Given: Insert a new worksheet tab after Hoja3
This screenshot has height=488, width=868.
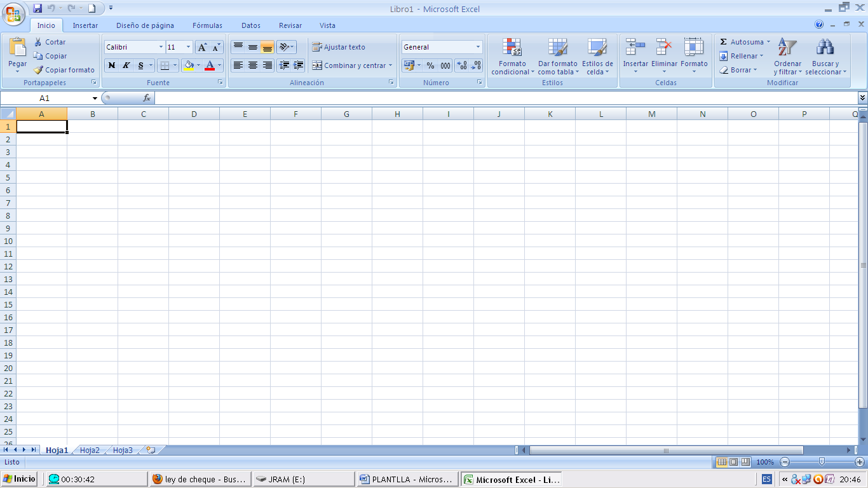Looking at the screenshot, I should (151, 450).
